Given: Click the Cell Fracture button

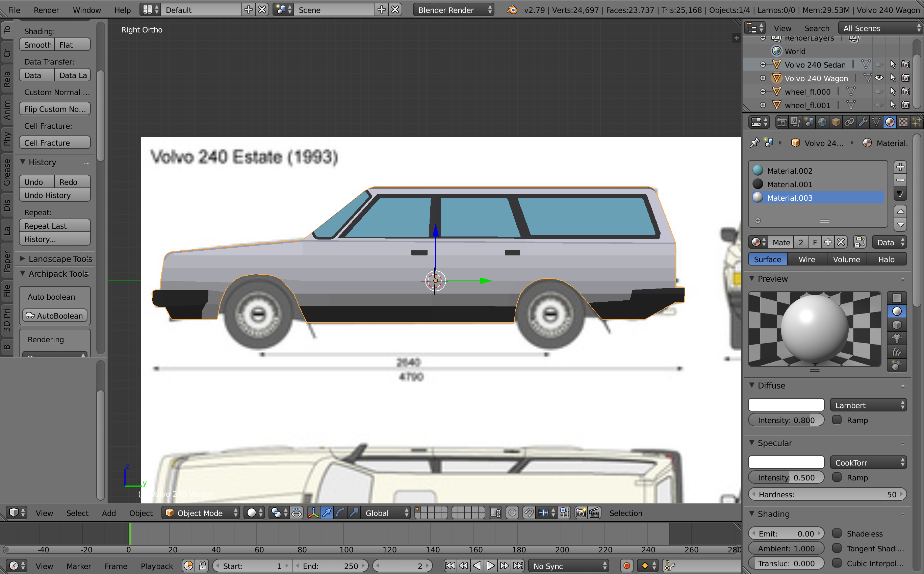Looking at the screenshot, I should [55, 143].
